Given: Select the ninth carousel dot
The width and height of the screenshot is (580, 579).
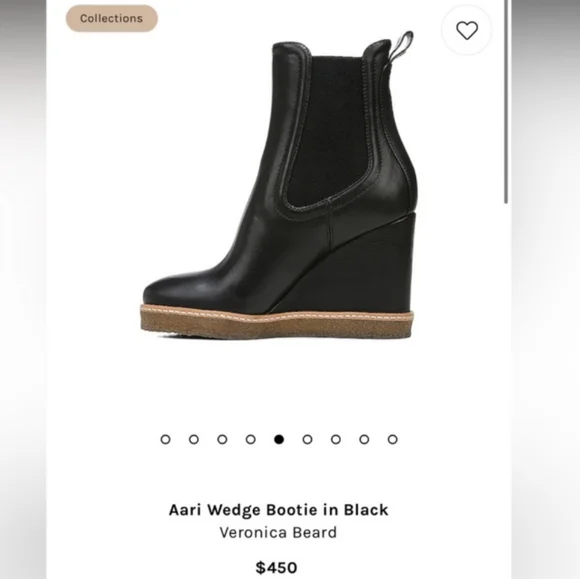Looking at the screenshot, I should 392,439.
